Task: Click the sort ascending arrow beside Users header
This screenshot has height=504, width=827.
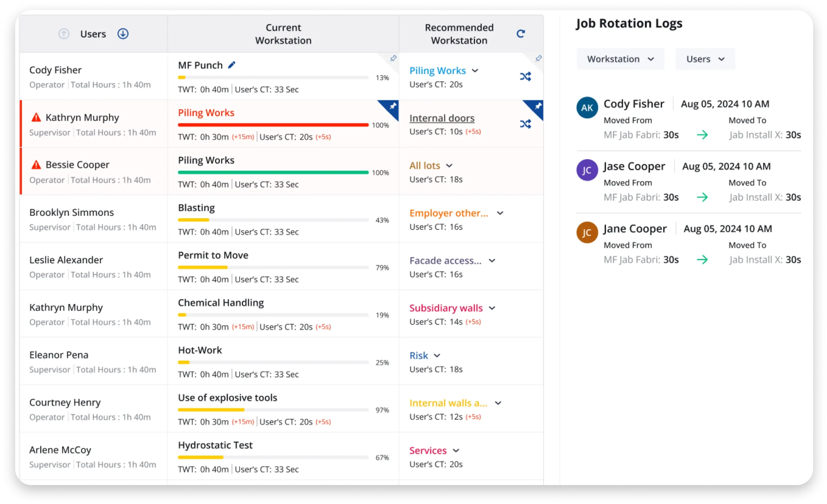Action: 64,34
